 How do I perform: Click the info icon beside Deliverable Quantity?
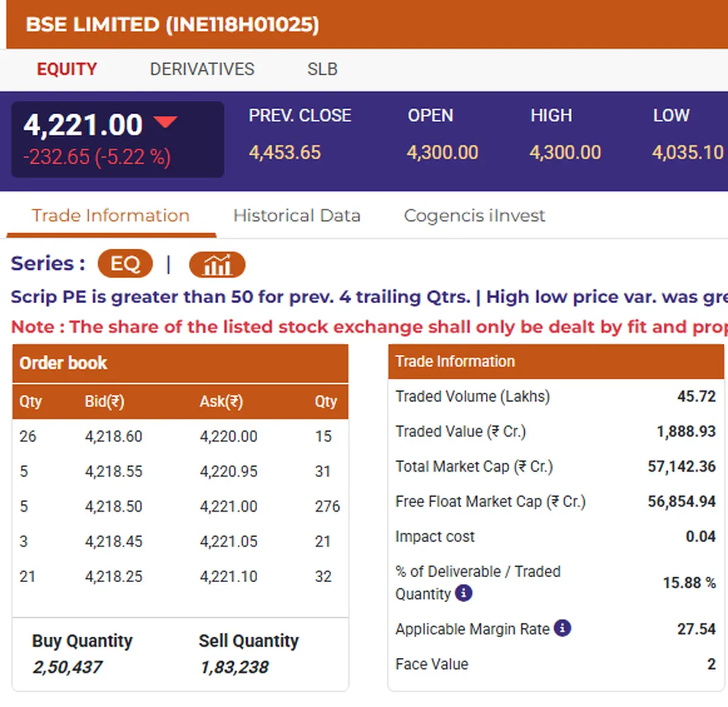(463, 592)
